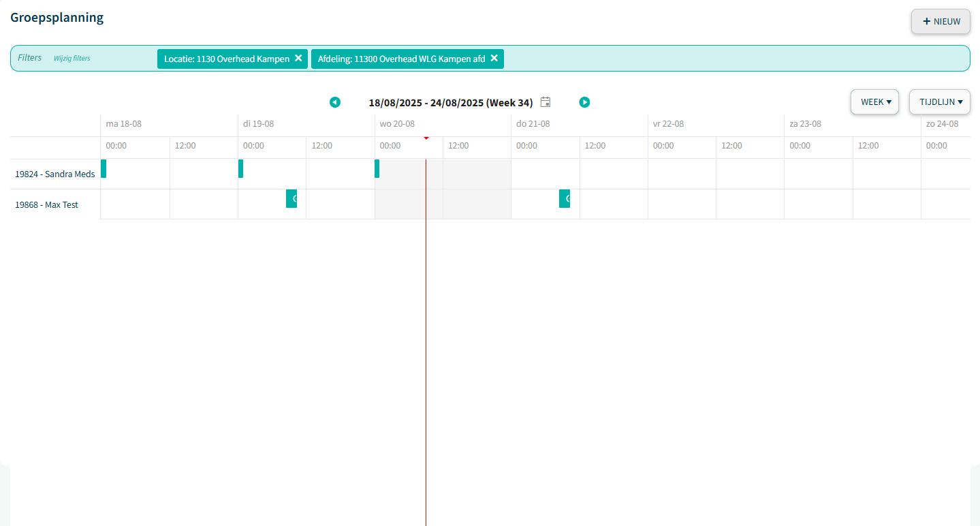The height and width of the screenshot is (526, 980).
Task: Select Sandra Meds' shift block on Wednesday
Action: coord(377,168)
